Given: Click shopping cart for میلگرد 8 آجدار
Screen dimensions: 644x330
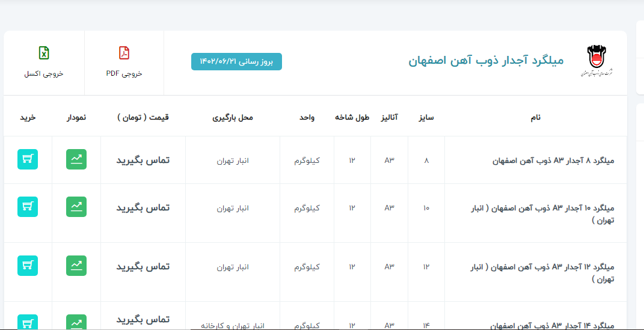Looking at the screenshot, I should tap(28, 159).
